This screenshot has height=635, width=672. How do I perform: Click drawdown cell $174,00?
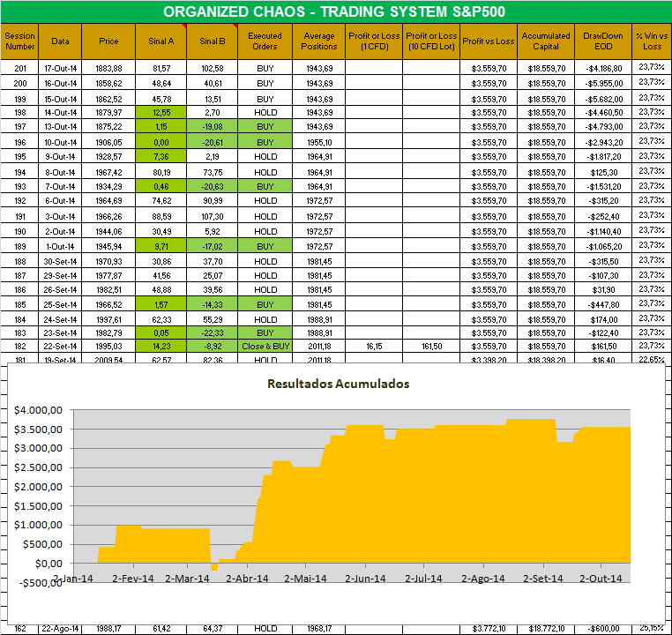603,319
